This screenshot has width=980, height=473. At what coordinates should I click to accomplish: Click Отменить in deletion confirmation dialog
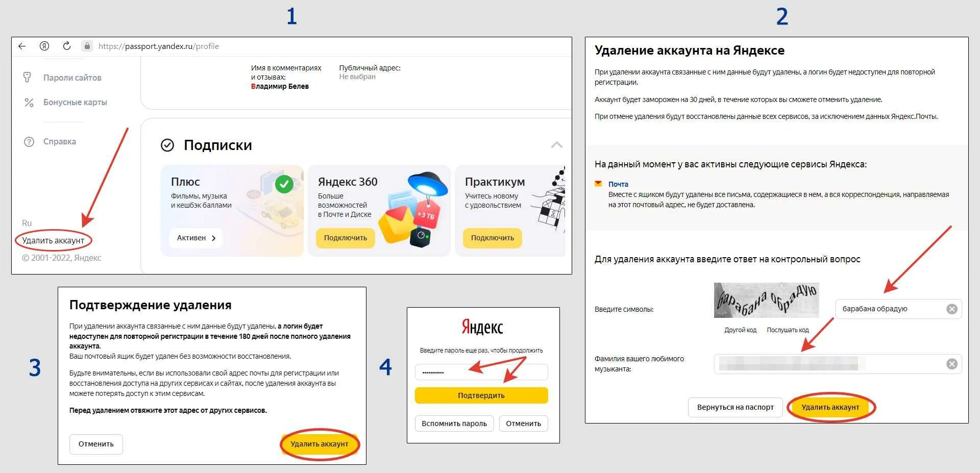[96, 444]
